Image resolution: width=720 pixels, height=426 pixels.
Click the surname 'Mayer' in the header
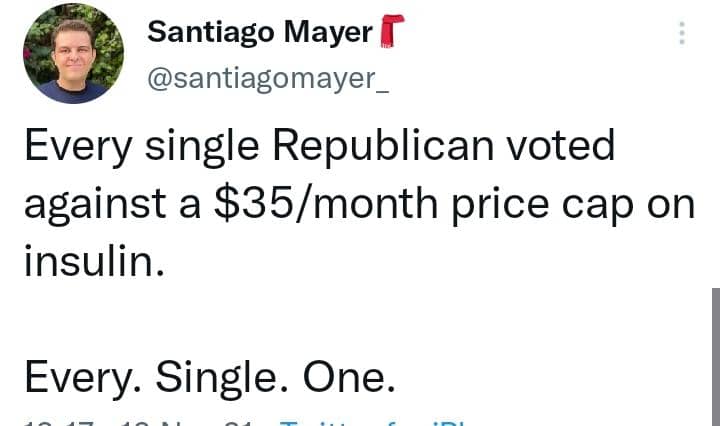328,33
